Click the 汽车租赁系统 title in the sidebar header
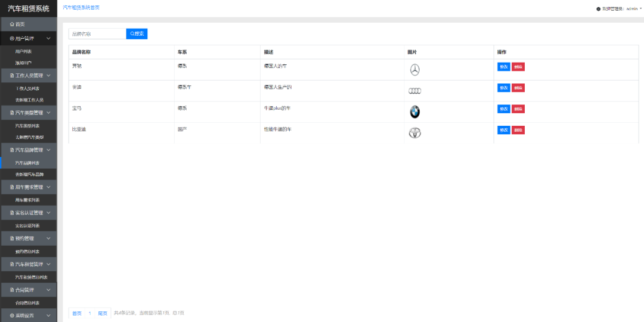The width and height of the screenshot is (644, 322). pos(29,8)
